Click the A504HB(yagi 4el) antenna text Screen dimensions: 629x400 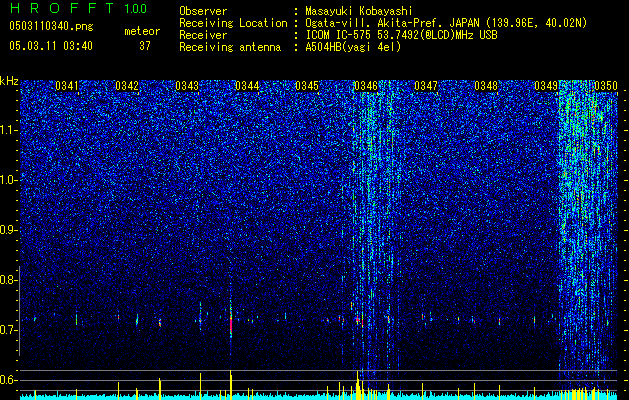(x=353, y=47)
